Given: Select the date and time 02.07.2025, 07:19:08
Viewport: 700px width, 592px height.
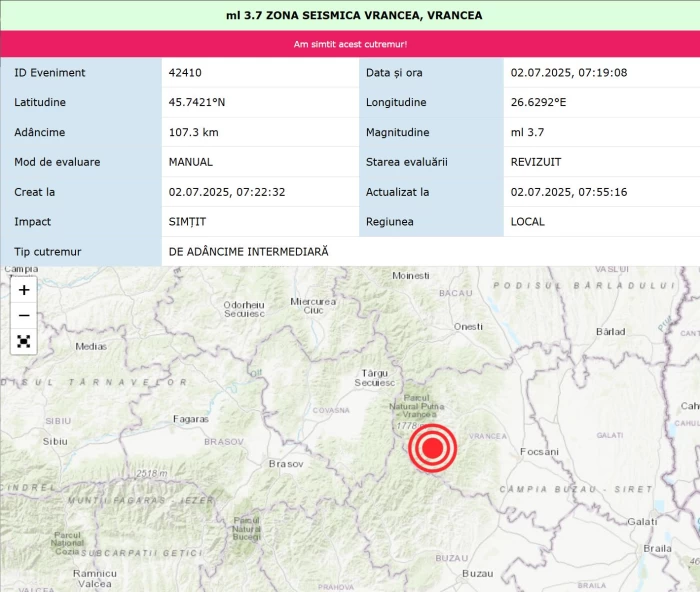Looking at the screenshot, I should click(x=569, y=73).
